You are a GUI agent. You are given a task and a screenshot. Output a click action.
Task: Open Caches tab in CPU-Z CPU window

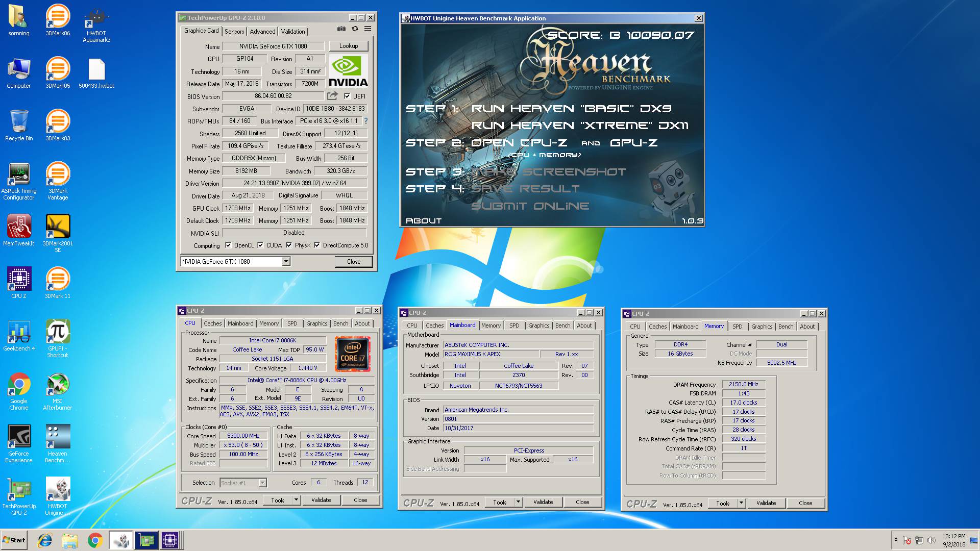coord(213,323)
